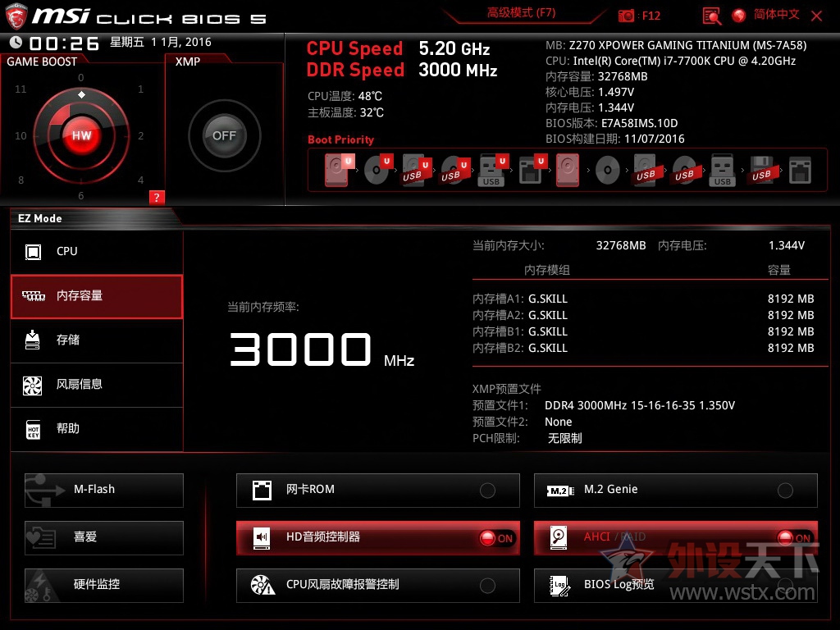Open the 风扇信息 fan info tab
The image size is (840, 630).
click(97, 385)
